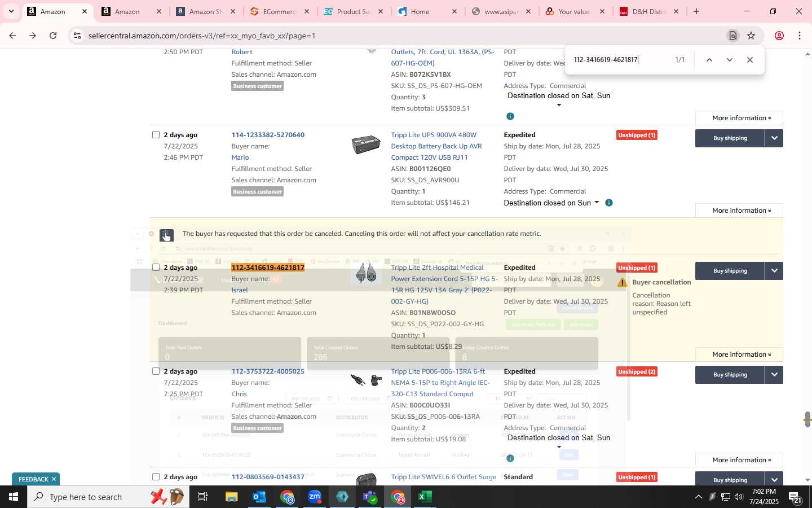Switch to the Amazon Sh tab

[205, 11]
